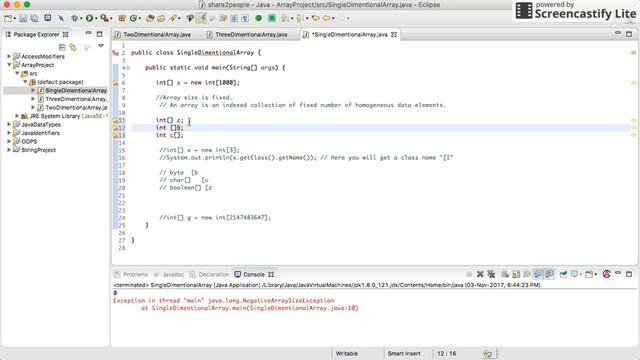The height and width of the screenshot is (360, 640).
Task: Click in editor at line 24 comment
Action: (x=215, y=218)
